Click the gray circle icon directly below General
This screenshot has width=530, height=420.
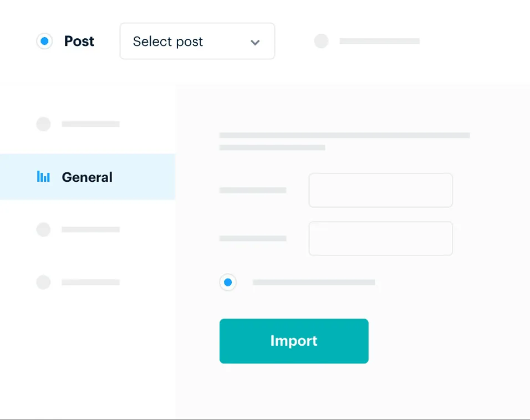coord(44,229)
